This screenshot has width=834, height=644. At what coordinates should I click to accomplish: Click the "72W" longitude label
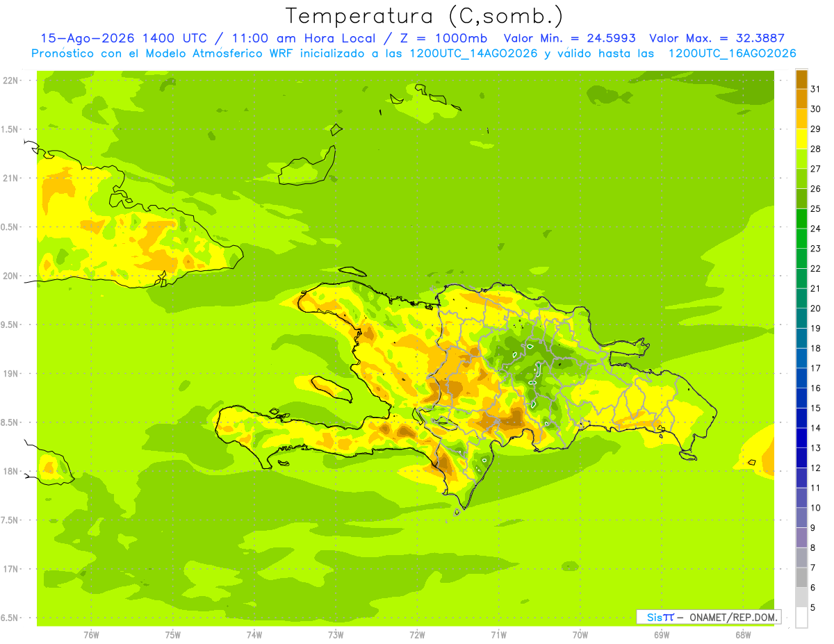coord(418,635)
